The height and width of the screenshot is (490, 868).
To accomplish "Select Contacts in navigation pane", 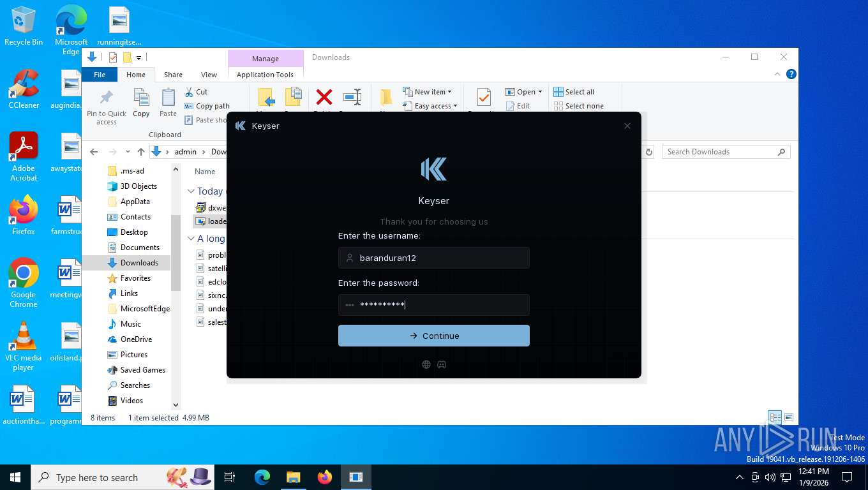I will [x=135, y=217].
